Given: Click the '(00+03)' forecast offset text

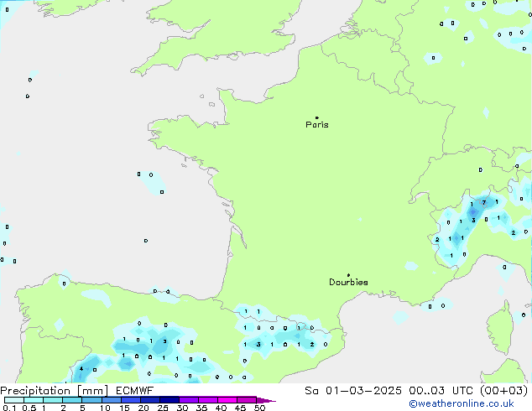Looking at the screenshot, I should [503, 391].
